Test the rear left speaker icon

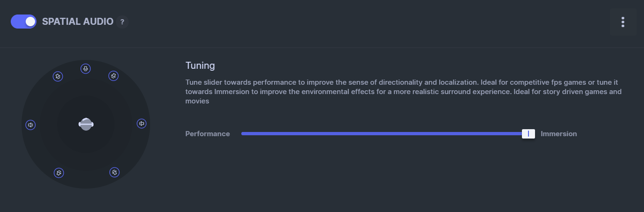click(x=58, y=173)
